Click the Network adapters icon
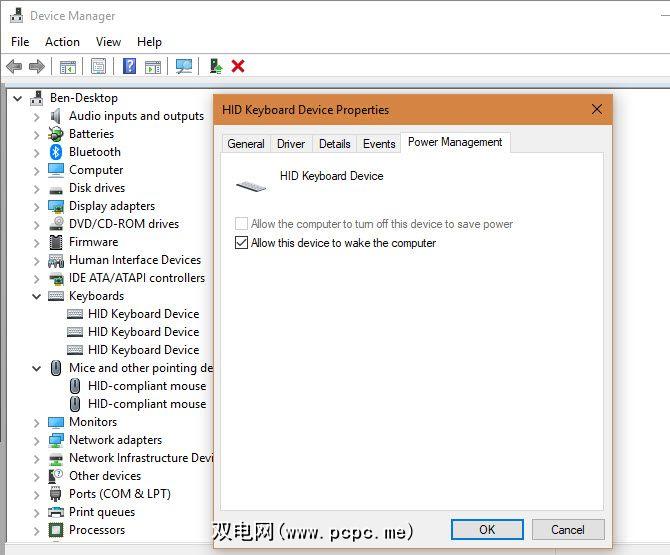 (56, 440)
